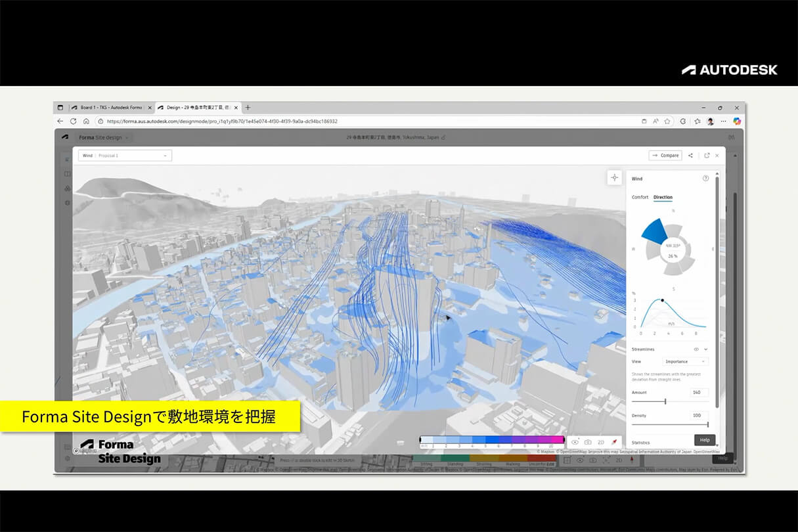Open the hamburger menu icon in left sidebar
Screen dimensions: 798x532
pyautogui.click(x=67, y=160)
